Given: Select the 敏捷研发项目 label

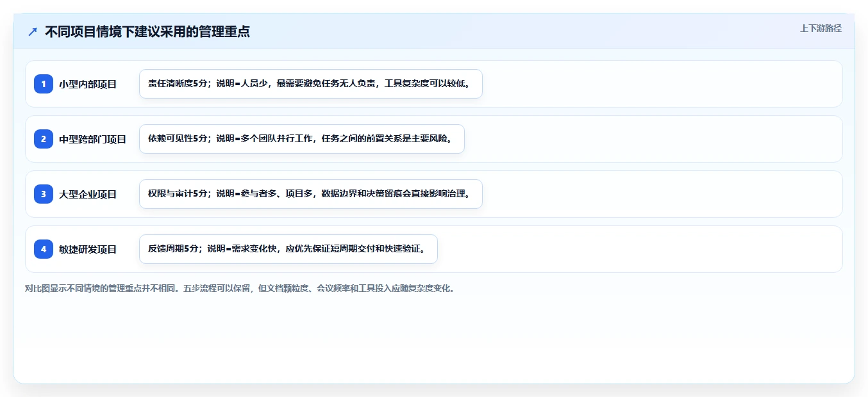Looking at the screenshot, I should pos(88,249).
